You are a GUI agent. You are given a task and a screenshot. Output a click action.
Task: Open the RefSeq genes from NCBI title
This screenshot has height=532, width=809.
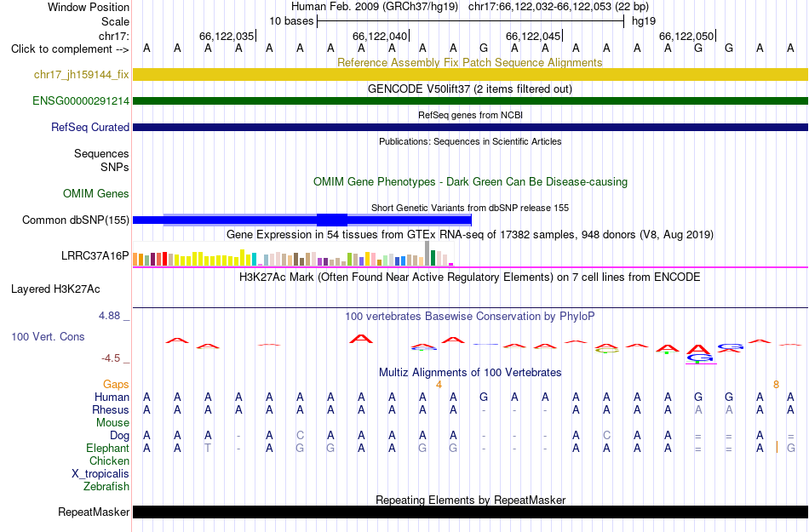pyautogui.click(x=470, y=115)
